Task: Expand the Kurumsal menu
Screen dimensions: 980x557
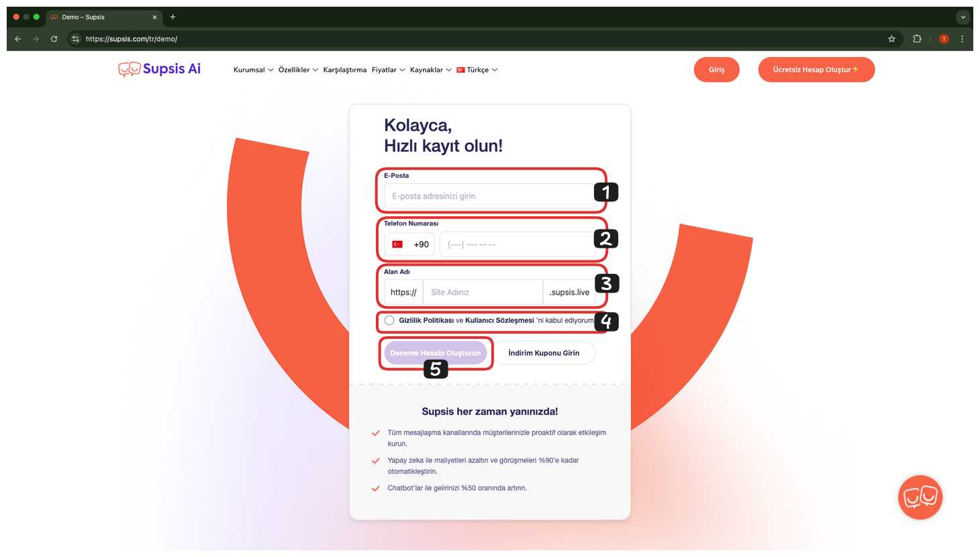Action: point(253,70)
